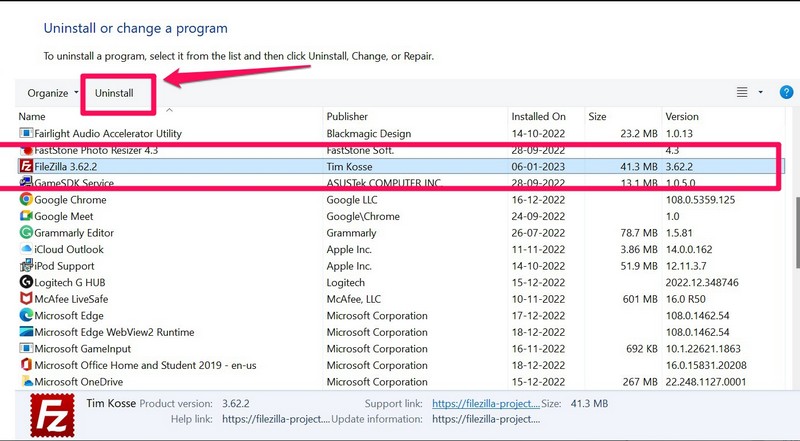Image resolution: width=800 pixels, height=441 pixels.
Task: Select the iCloud Outlook entry
Action: 70,249
